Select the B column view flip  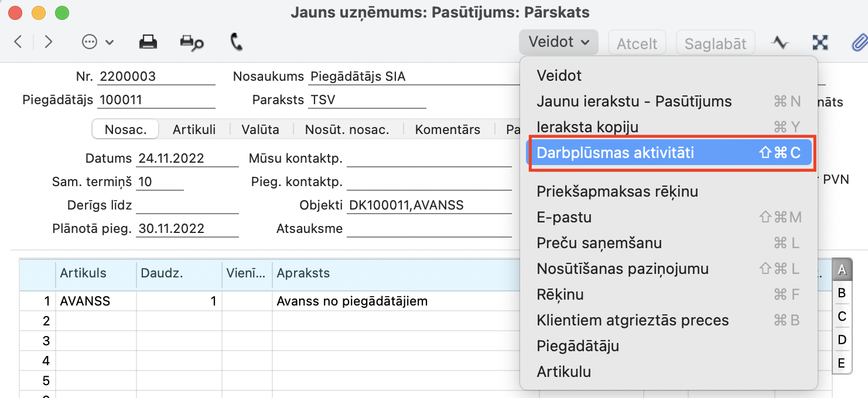click(842, 293)
